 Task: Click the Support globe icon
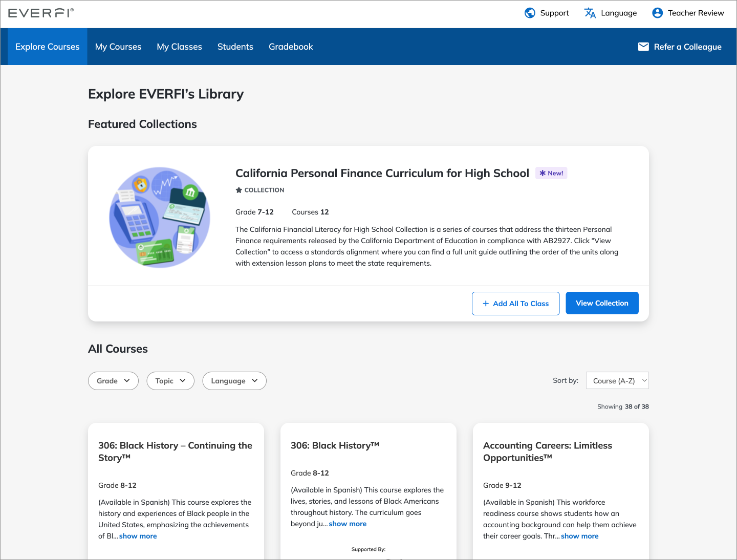530,13
